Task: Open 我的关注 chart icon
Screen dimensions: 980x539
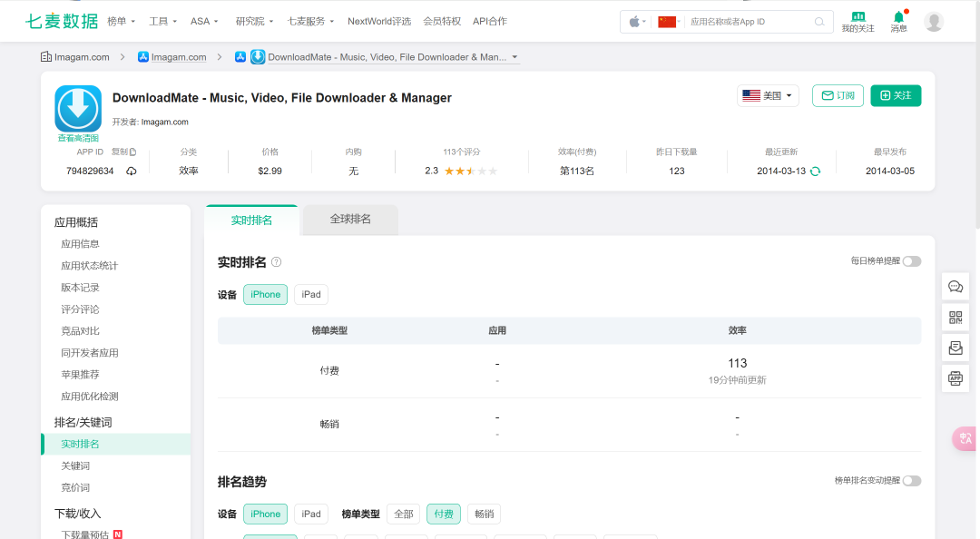Action: pos(858,16)
